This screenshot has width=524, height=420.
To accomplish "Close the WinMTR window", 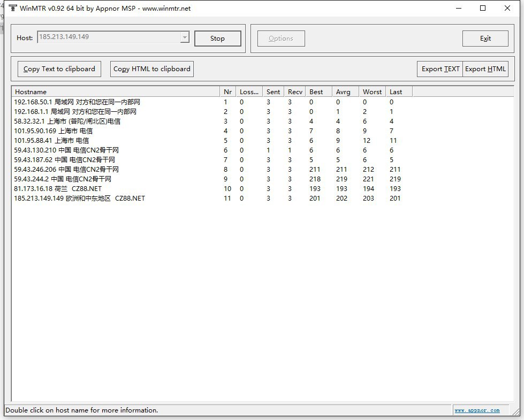I will pyautogui.click(x=507, y=8).
